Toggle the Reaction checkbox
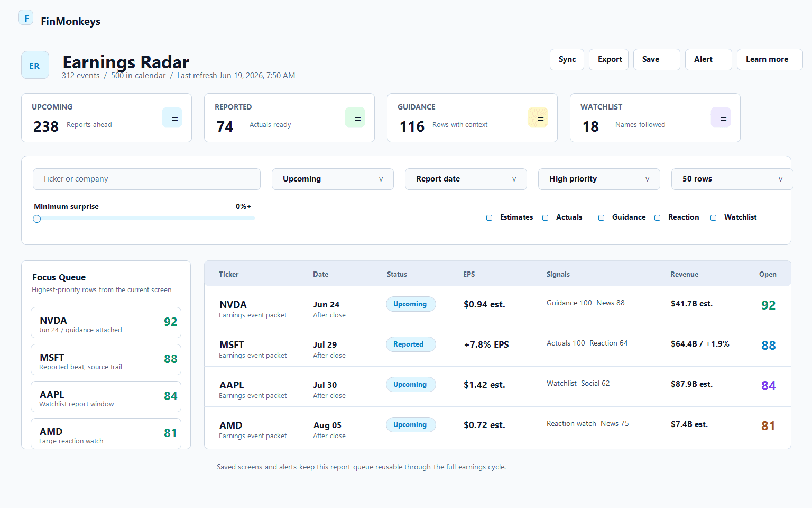 (658, 217)
